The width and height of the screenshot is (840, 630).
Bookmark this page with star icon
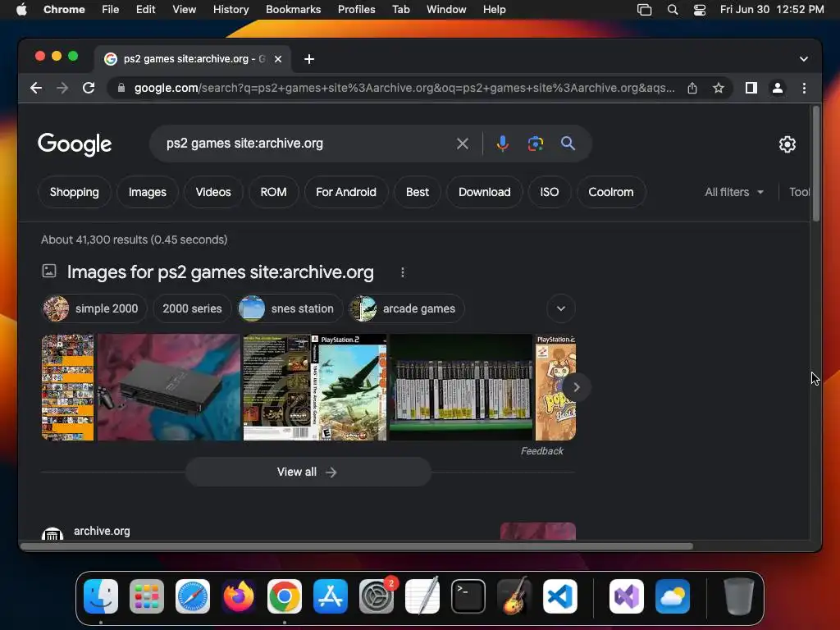coord(719,88)
